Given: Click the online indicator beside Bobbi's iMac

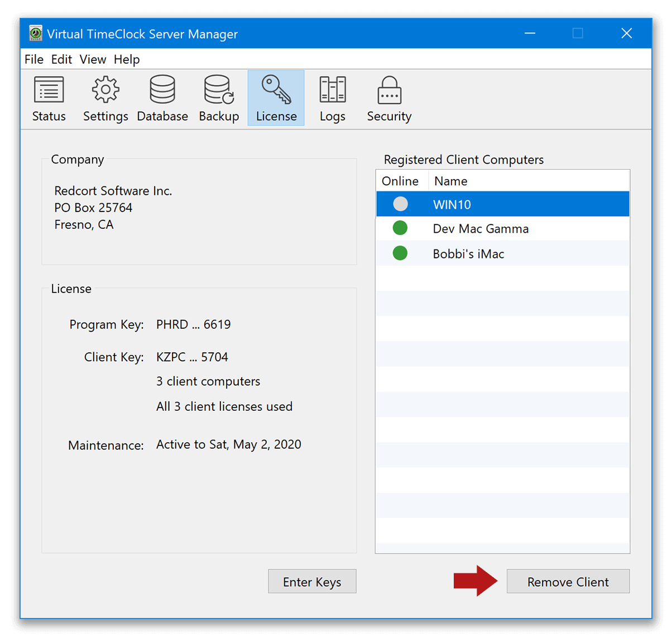Looking at the screenshot, I should click(400, 253).
